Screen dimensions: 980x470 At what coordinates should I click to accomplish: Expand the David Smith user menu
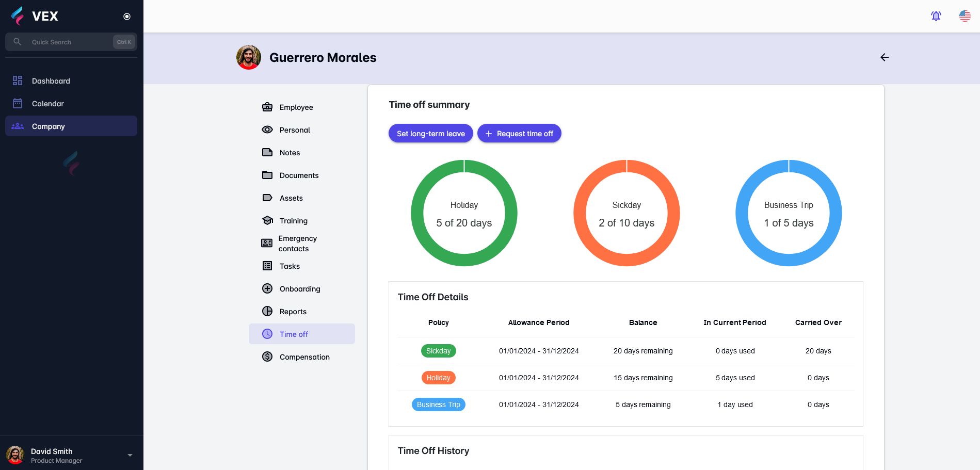pyautogui.click(x=130, y=455)
